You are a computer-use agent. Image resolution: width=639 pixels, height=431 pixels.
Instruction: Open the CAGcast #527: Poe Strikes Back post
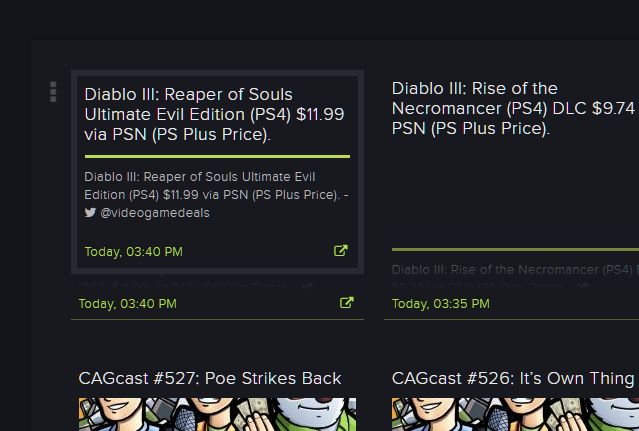pos(210,378)
